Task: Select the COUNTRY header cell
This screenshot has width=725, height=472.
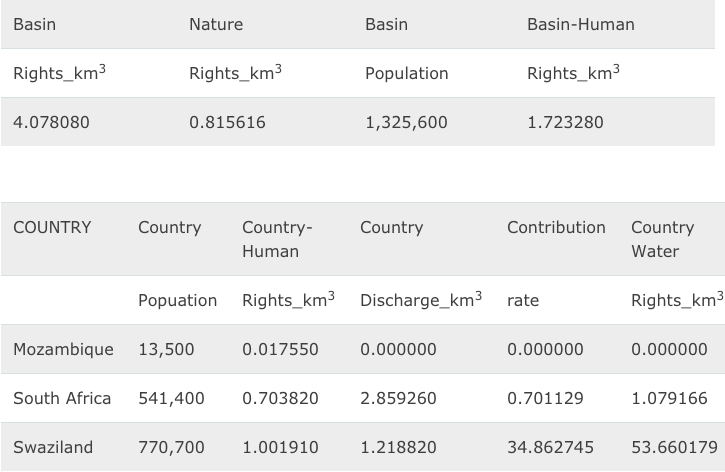Action: pos(52,228)
